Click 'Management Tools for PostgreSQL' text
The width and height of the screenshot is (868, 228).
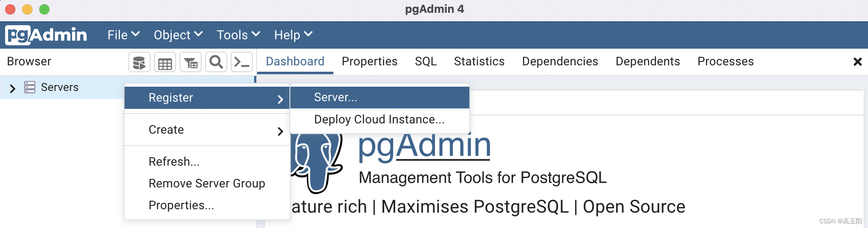(483, 178)
